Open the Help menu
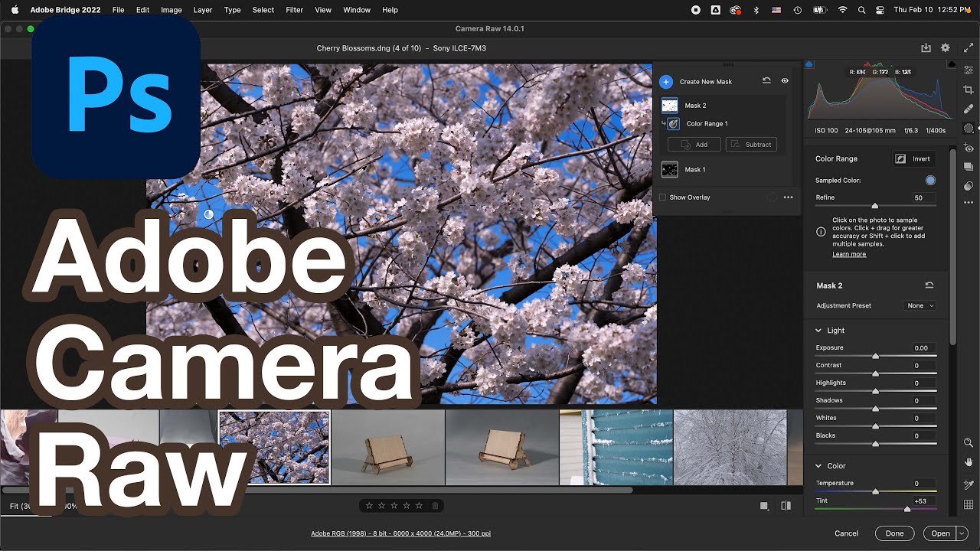980x551 pixels. point(390,10)
